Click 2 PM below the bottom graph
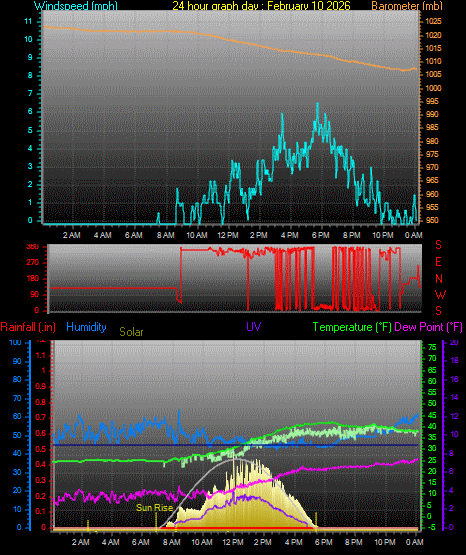The image size is (466, 555). coord(263,542)
